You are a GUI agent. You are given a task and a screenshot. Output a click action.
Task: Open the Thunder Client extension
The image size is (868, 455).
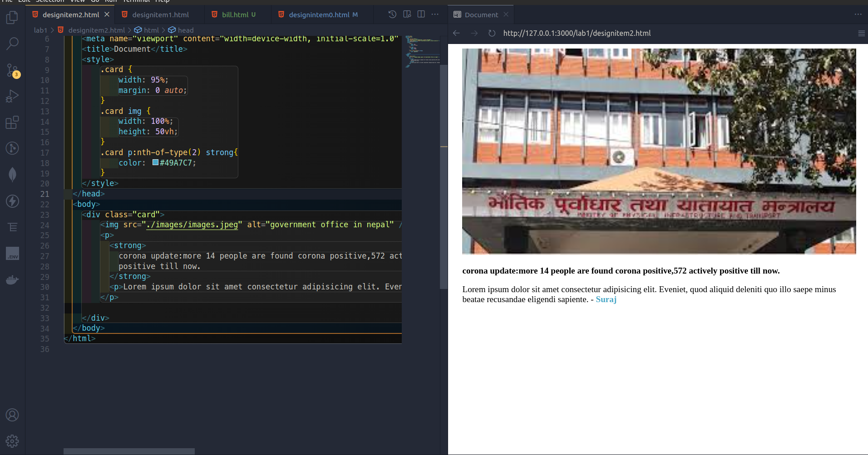[x=12, y=201]
